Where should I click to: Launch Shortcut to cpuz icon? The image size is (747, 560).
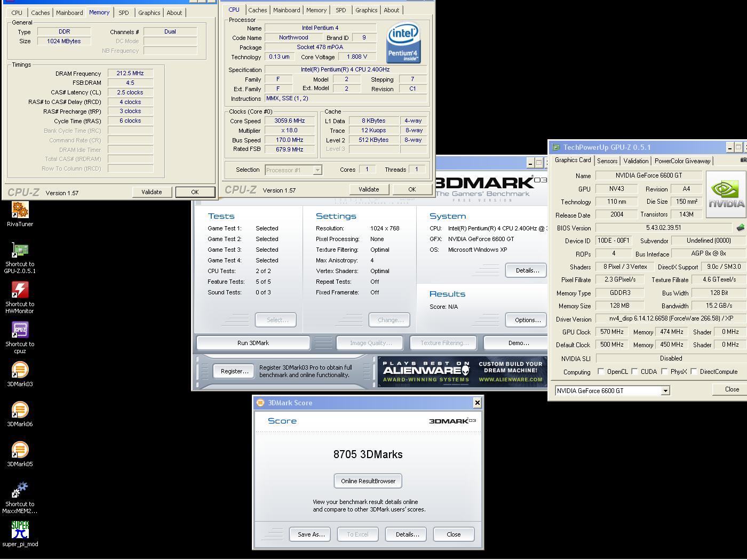tap(20, 331)
